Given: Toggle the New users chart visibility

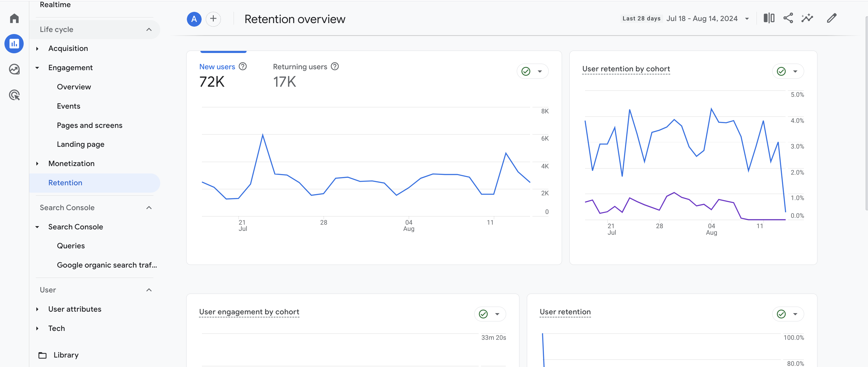Looking at the screenshot, I should pyautogui.click(x=218, y=67).
